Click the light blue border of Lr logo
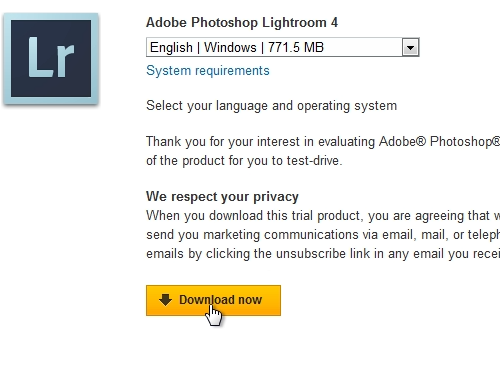This screenshot has width=500, height=375. point(7,59)
